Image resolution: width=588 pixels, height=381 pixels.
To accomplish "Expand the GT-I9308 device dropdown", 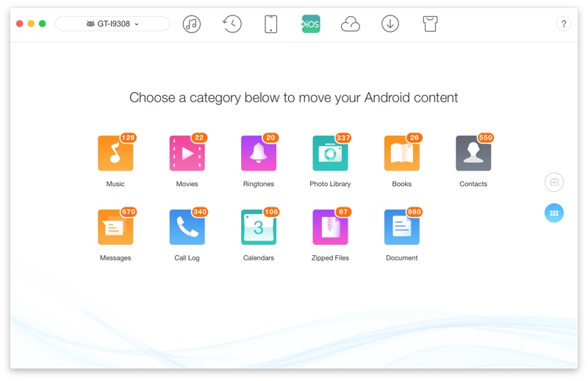I will tap(113, 24).
